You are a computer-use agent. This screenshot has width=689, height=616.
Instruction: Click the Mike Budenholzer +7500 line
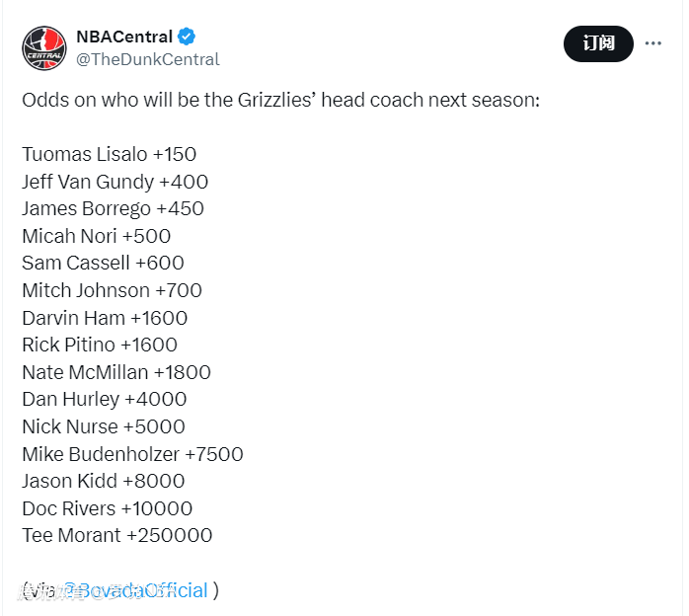pyautogui.click(x=132, y=454)
